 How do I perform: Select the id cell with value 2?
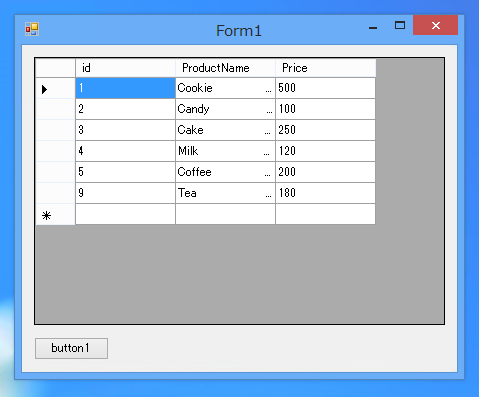tap(125, 109)
